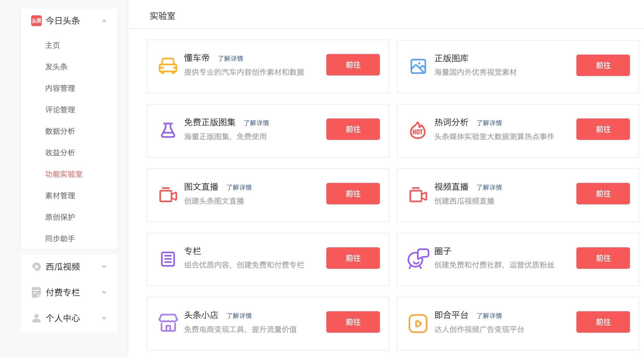Viewport: 644px width, 358px height.
Task: Collapse the 今日头条 sidebar section
Action: tap(104, 21)
